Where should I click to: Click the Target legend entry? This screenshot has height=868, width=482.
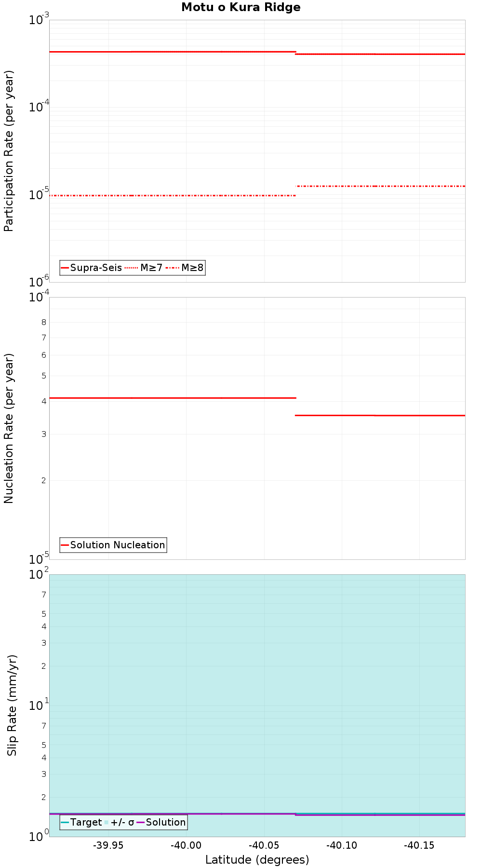point(81,822)
